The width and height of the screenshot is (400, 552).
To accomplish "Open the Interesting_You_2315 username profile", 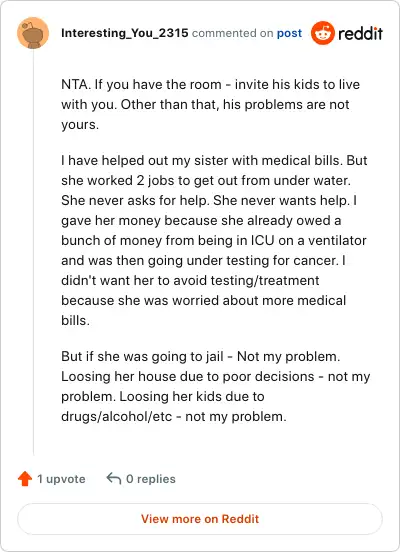I will coord(125,33).
